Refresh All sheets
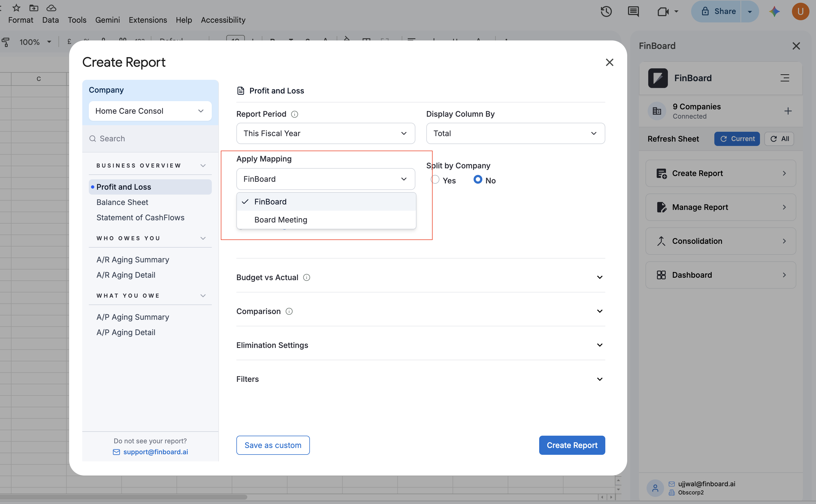This screenshot has height=504, width=816. click(779, 139)
